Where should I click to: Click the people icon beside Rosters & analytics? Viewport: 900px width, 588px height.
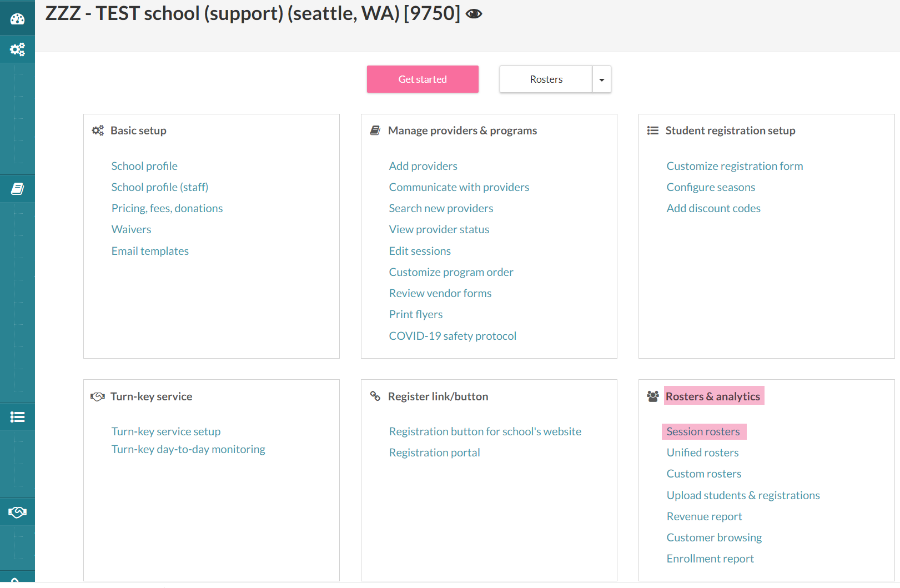(653, 396)
